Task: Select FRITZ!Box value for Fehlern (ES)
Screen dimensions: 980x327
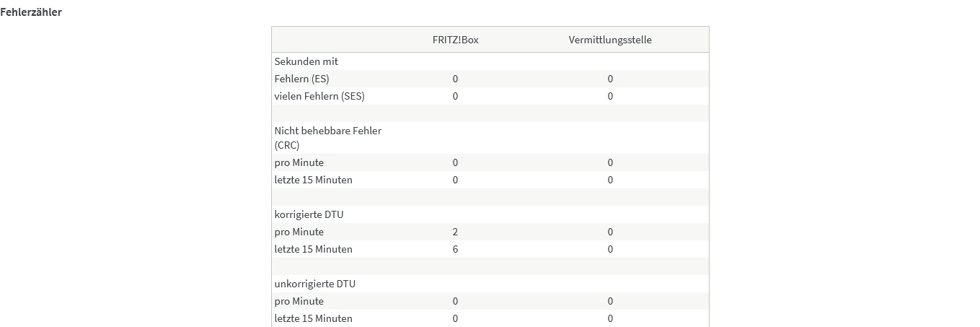Action: 455,79
